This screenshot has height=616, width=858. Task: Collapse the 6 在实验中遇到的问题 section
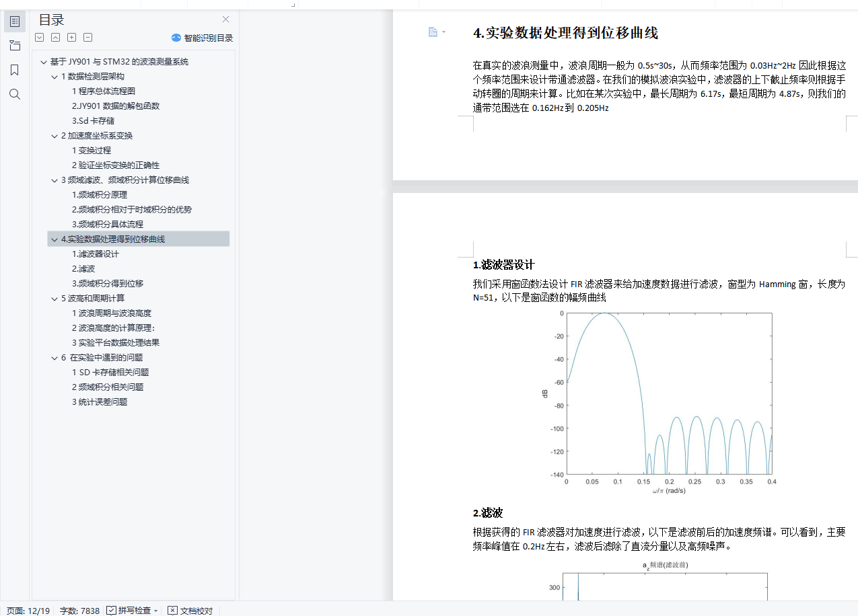55,358
